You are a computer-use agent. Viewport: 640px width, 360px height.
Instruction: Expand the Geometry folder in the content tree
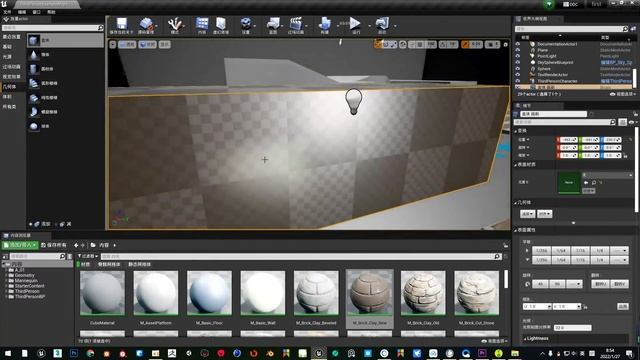[x=7, y=275]
